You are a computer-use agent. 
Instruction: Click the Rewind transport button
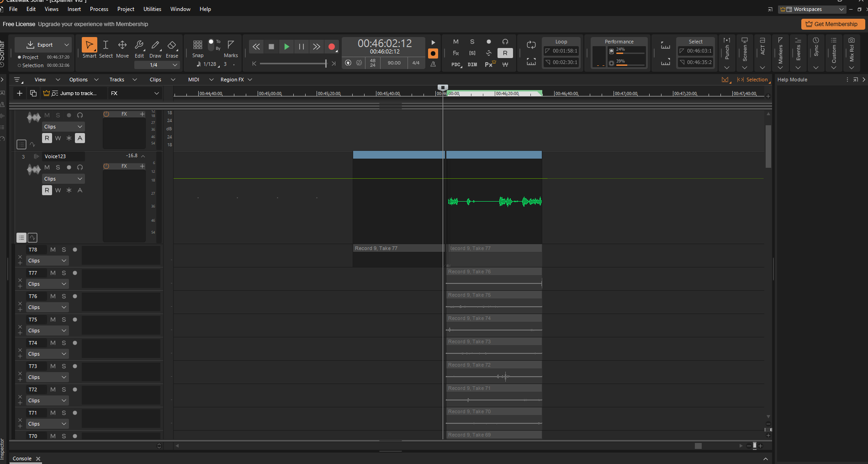(x=256, y=47)
